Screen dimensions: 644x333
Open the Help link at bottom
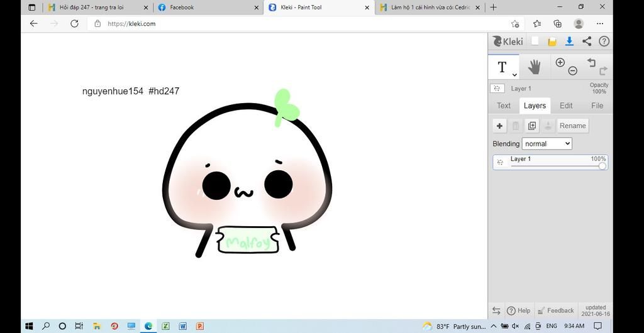[x=518, y=311]
